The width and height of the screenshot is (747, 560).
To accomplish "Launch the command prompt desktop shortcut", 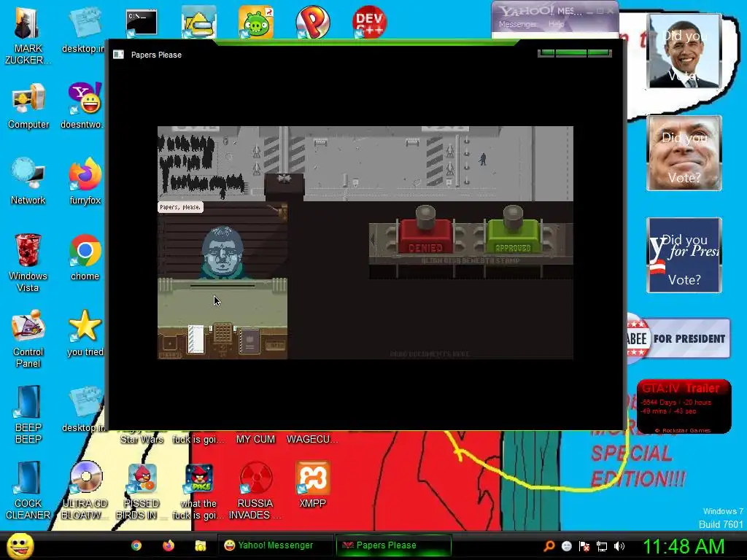I will [x=141, y=22].
